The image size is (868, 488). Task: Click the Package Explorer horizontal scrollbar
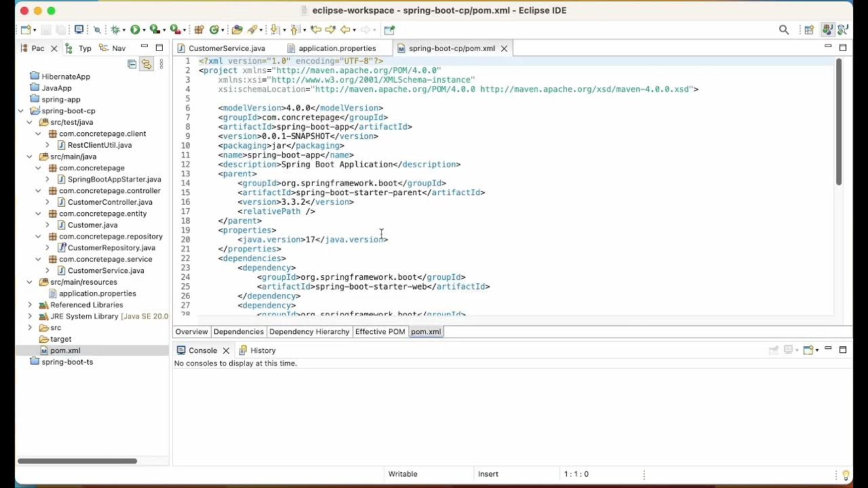pos(77,461)
